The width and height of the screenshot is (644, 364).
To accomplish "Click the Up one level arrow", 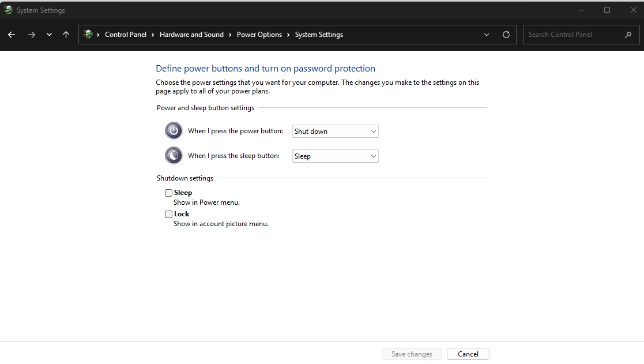I will coord(66,35).
